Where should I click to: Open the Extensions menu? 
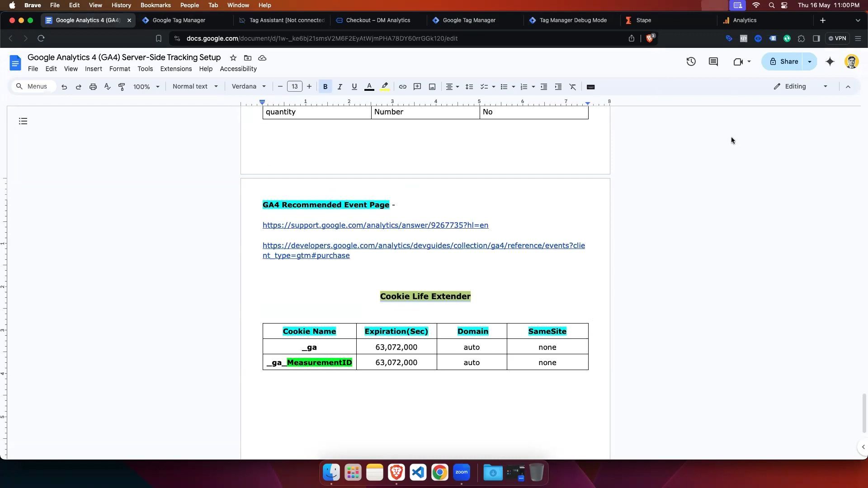coord(176,69)
